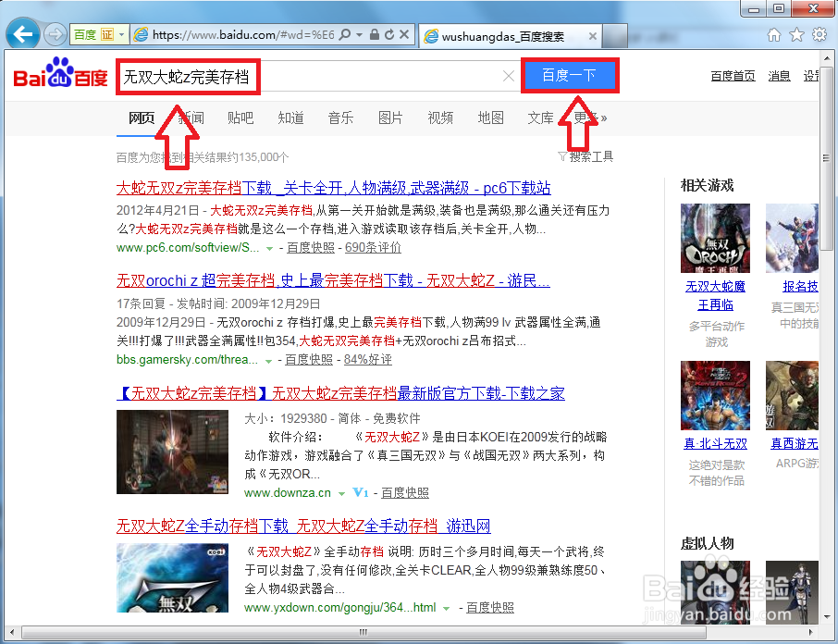838x644 pixels.
Task: Close the wushuangdas Baidu search tab
Action: (593, 36)
